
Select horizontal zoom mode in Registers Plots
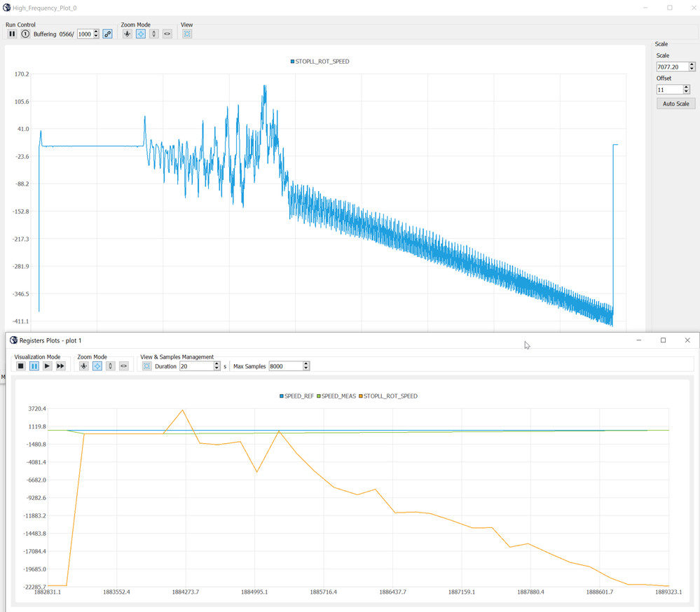[x=123, y=366]
